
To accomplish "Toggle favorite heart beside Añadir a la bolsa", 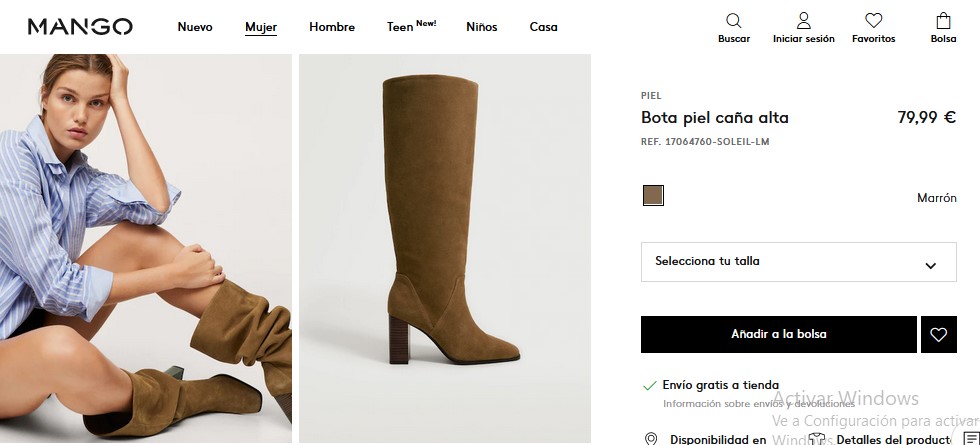I will [x=938, y=335].
